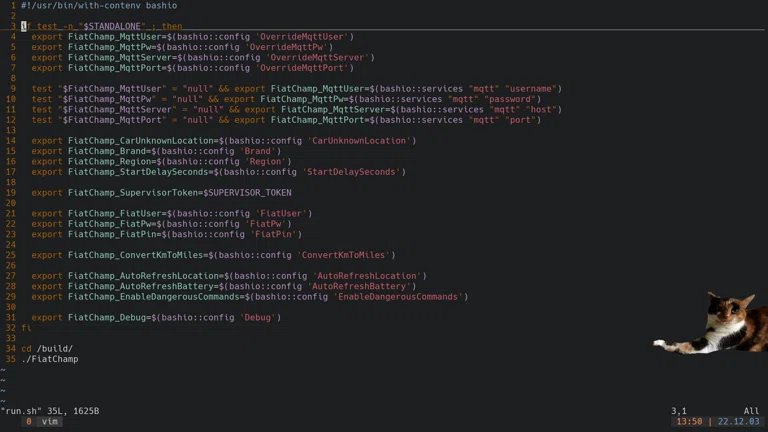The image size is (768, 432).
Task: Click 'FiatChamp_MqttUser' export on line 4
Action: coord(115,37)
